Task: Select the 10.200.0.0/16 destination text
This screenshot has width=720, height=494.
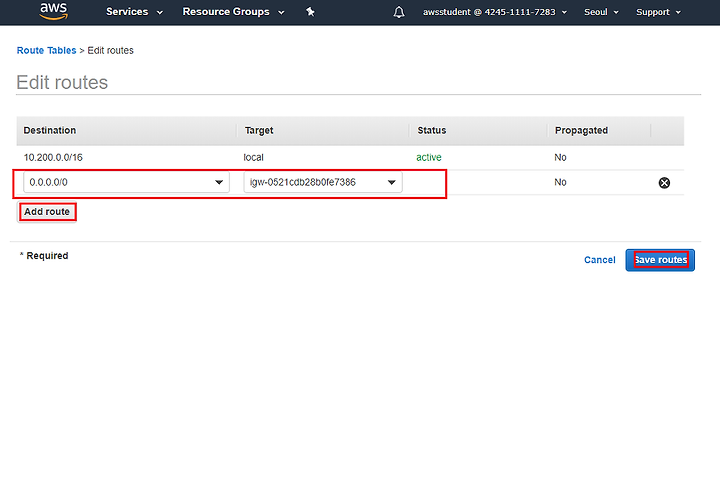Action: point(53,157)
